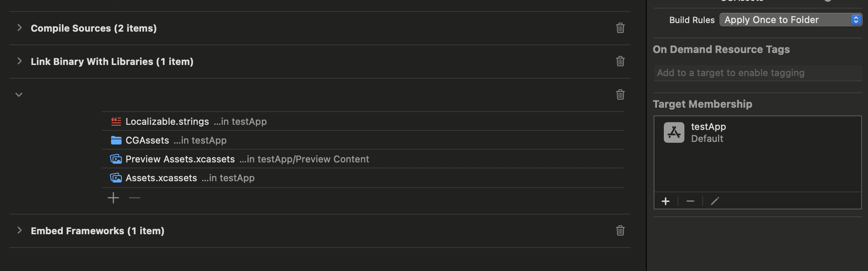Add a target membership with plus button

(x=666, y=201)
